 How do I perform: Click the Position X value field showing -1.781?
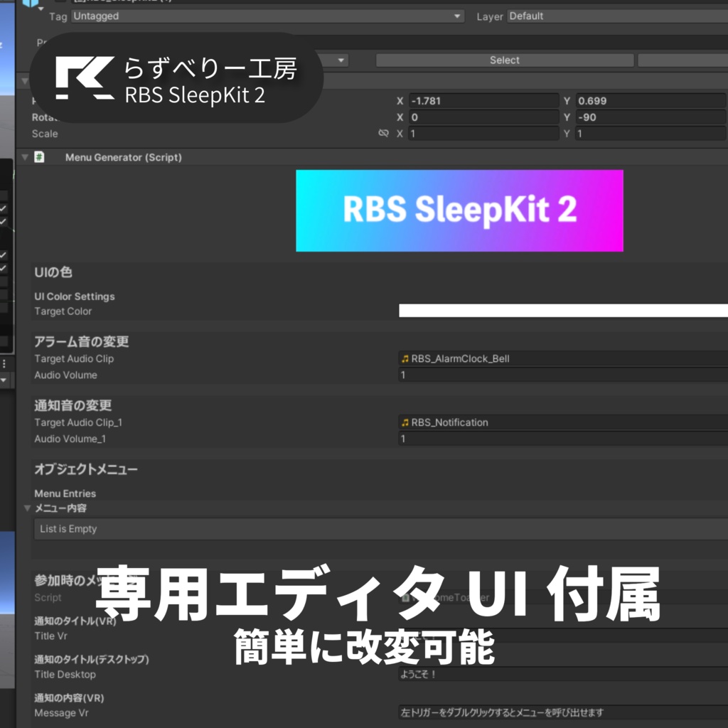coord(483,100)
